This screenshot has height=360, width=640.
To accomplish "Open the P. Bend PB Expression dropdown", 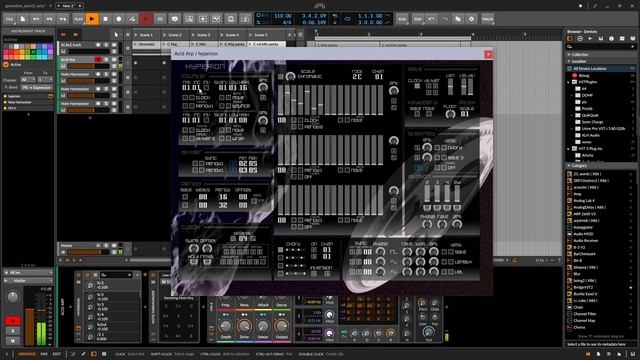I will [x=36, y=87].
